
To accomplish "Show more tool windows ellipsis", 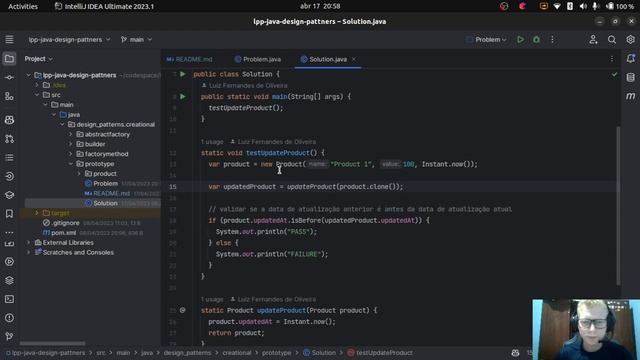I will [9, 232].
